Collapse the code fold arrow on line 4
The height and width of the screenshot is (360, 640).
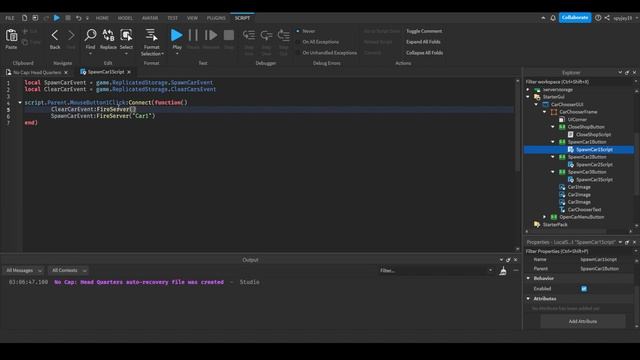pyautogui.click(x=20, y=103)
